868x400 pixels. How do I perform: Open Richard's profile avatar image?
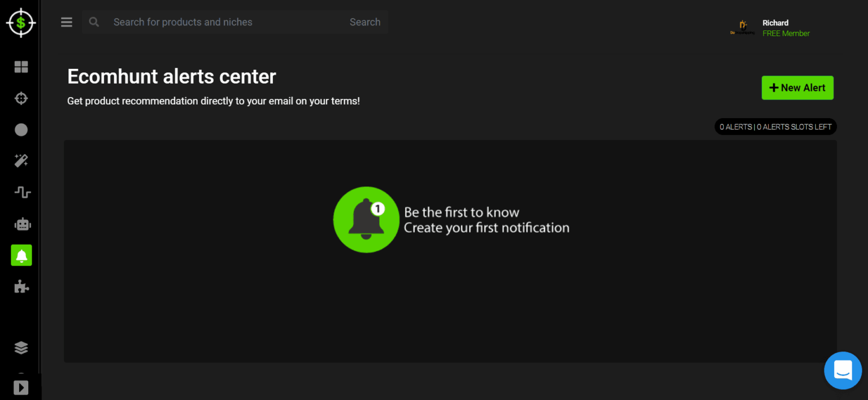(x=743, y=27)
